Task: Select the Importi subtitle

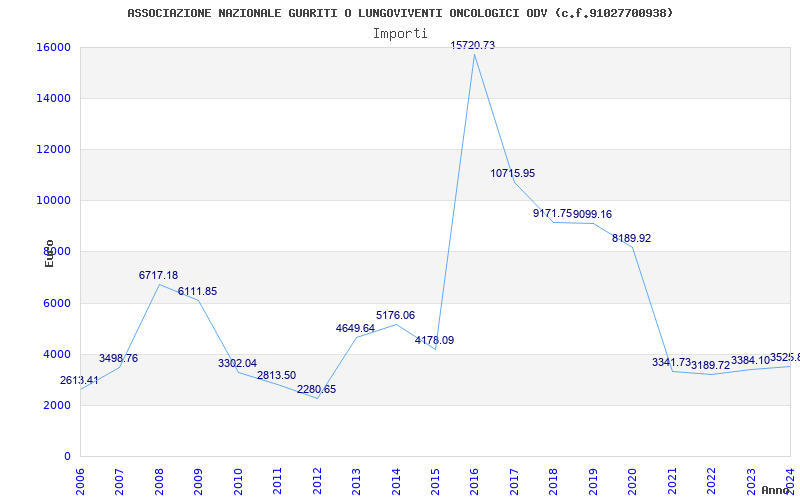Action: point(400,34)
